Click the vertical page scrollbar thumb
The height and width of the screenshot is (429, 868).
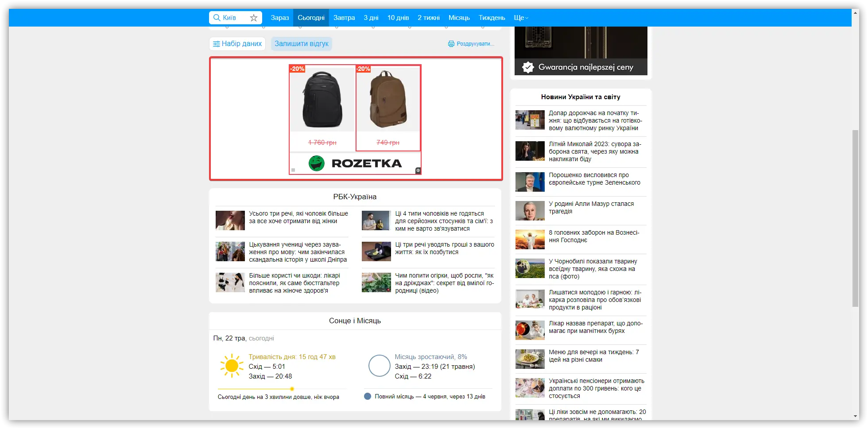[855, 218]
